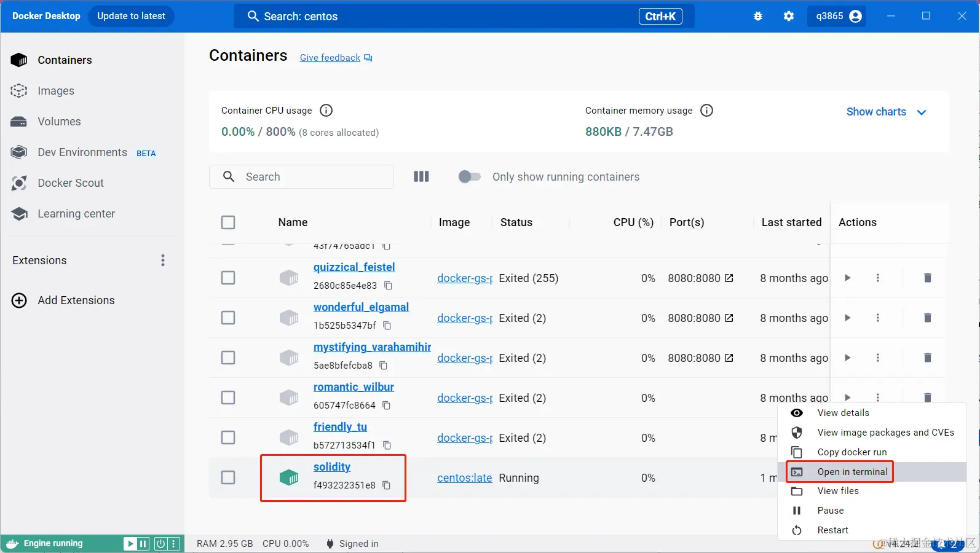Image resolution: width=980 pixels, height=553 pixels.
Task: Choose Pause in context menu
Action: 872,511
